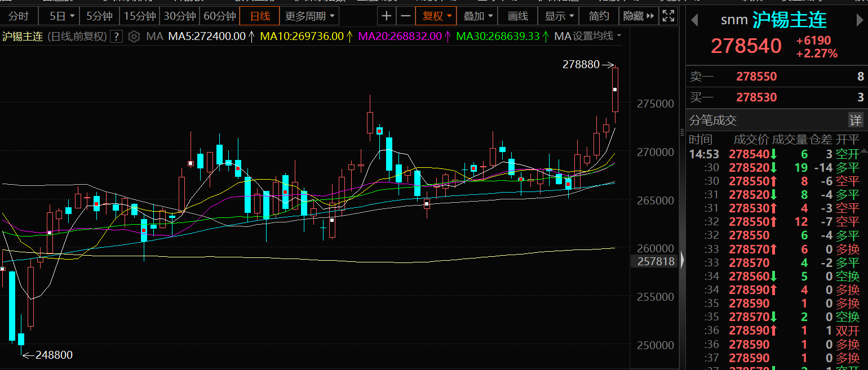Click the fullscreen expand chart icon

coord(668,16)
